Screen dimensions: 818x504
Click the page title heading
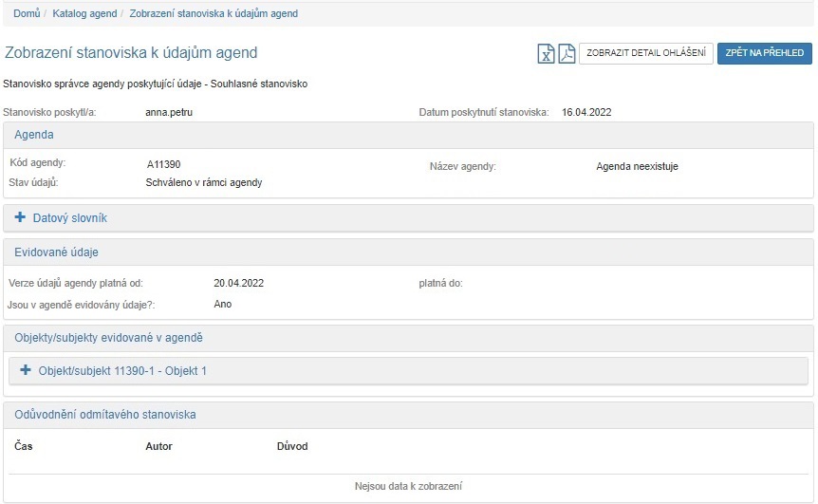[x=131, y=53]
